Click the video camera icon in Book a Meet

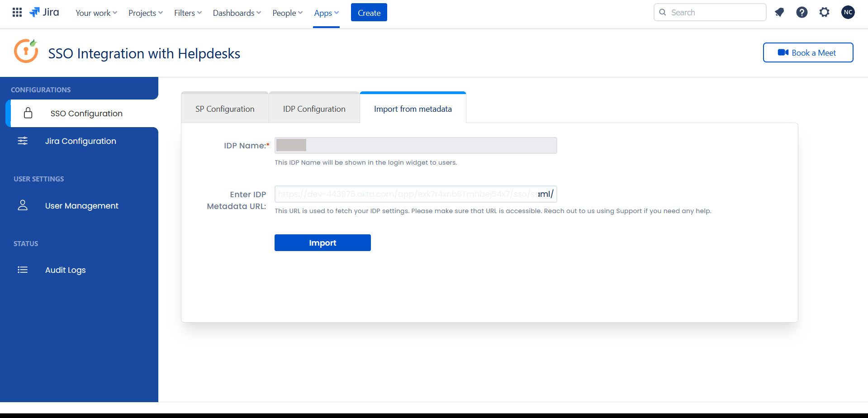(x=783, y=53)
